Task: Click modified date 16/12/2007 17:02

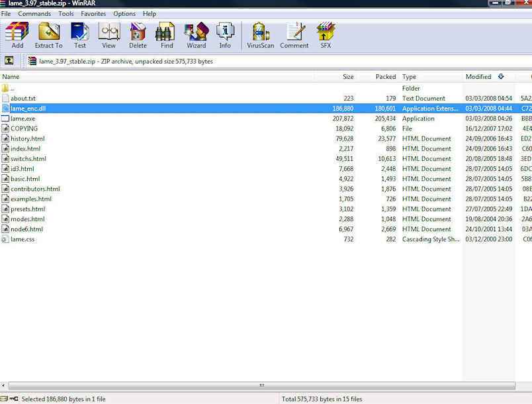Action: pos(488,128)
